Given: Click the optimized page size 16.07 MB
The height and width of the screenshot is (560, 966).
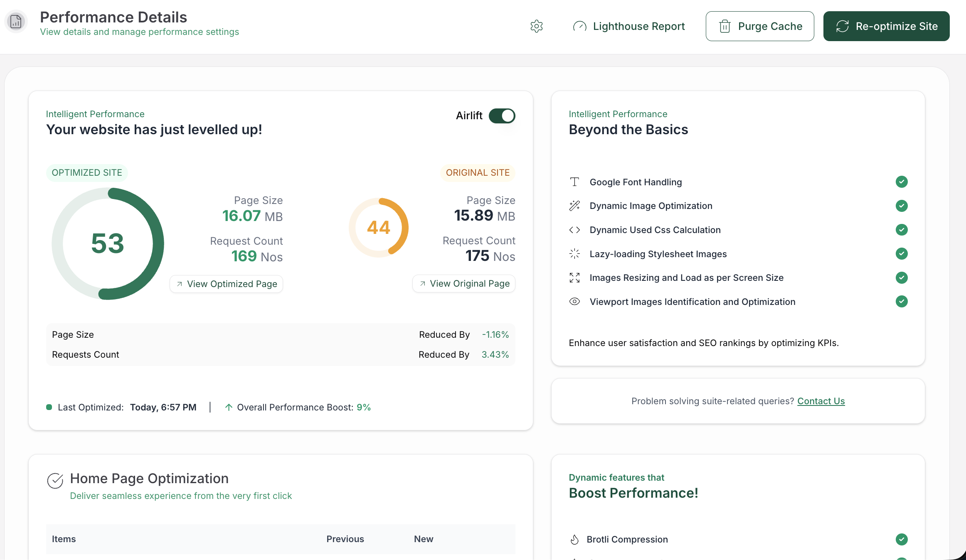Looking at the screenshot, I should click(x=252, y=216).
